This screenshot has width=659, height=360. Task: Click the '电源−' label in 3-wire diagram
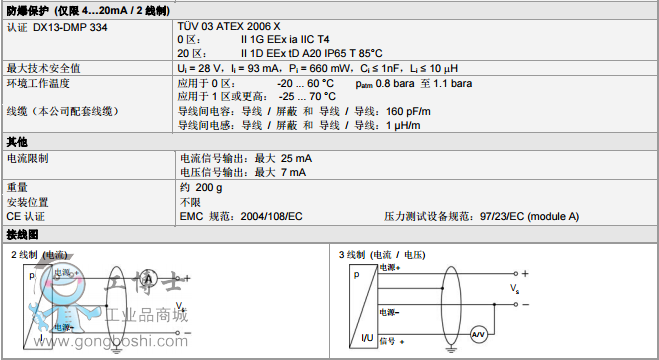390,312
